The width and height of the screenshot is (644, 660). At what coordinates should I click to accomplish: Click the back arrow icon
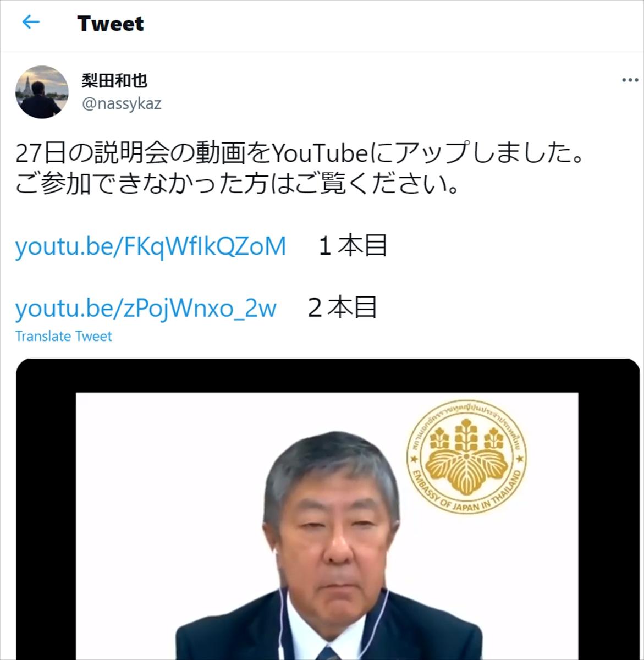point(31,22)
